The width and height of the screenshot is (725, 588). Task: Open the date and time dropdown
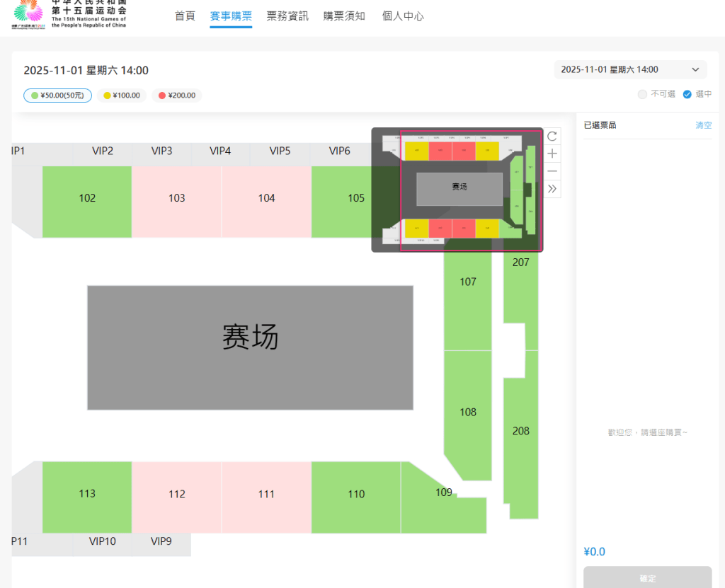point(630,70)
